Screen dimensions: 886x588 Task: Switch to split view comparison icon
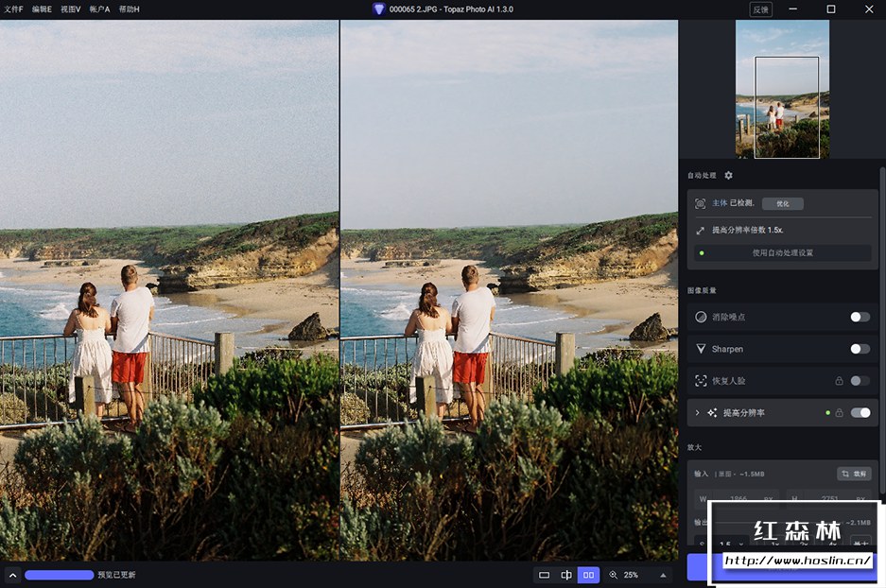(566, 575)
